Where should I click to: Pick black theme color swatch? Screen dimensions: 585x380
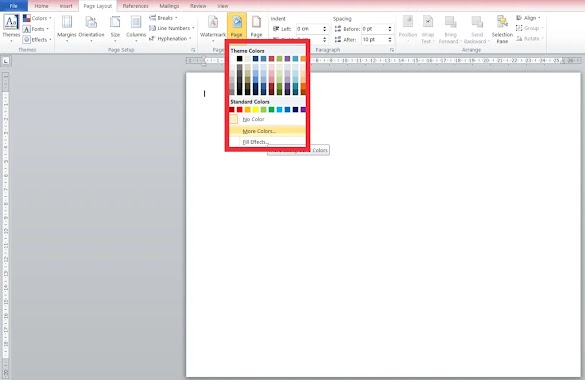pyautogui.click(x=240, y=59)
